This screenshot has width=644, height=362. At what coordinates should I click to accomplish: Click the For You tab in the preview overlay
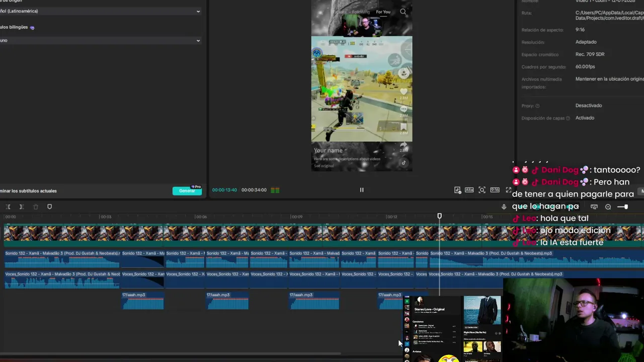[x=383, y=12]
